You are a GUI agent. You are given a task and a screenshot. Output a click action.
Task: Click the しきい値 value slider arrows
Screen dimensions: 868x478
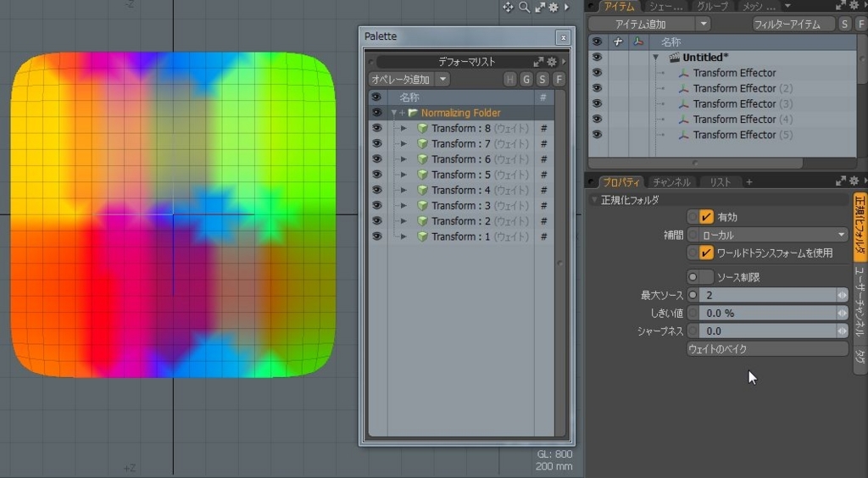pos(842,313)
